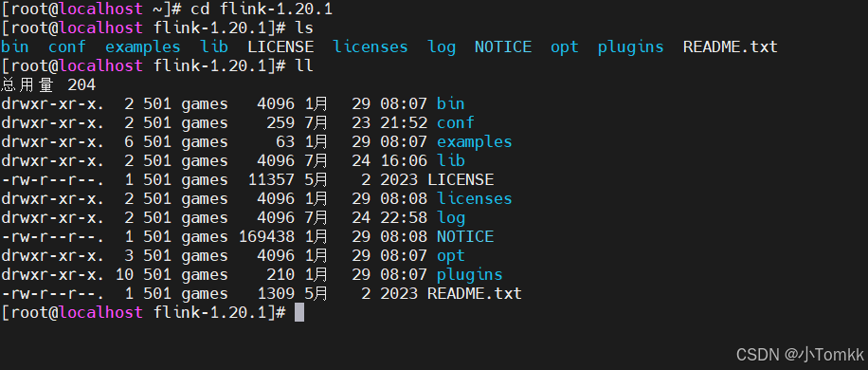Click "LICENSE" in the ls output row
868x370 pixels.
[280, 47]
